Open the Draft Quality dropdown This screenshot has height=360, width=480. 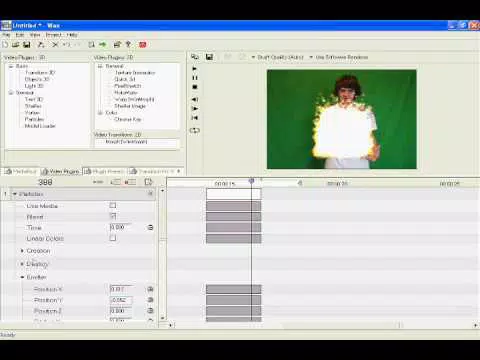click(278, 57)
